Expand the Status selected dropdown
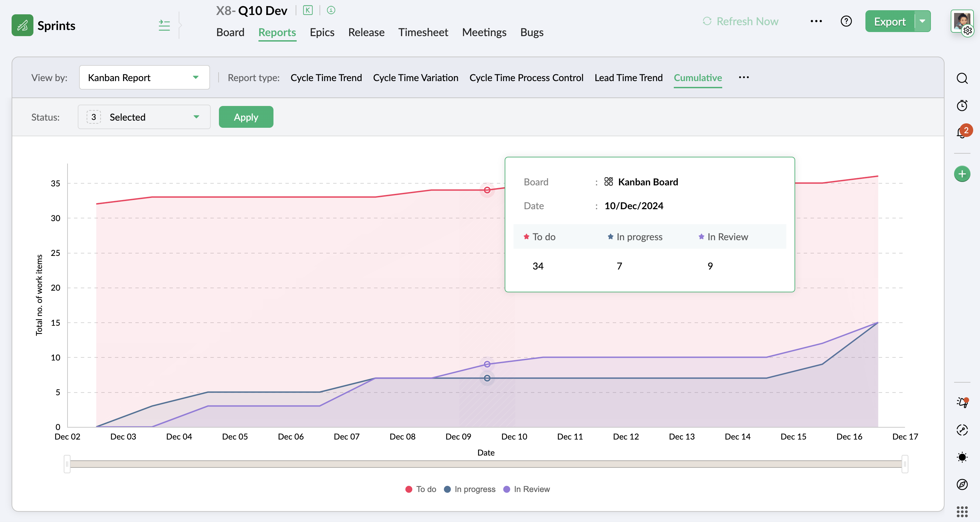The width and height of the screenshot is (980, 522). [x=144, y=117]
